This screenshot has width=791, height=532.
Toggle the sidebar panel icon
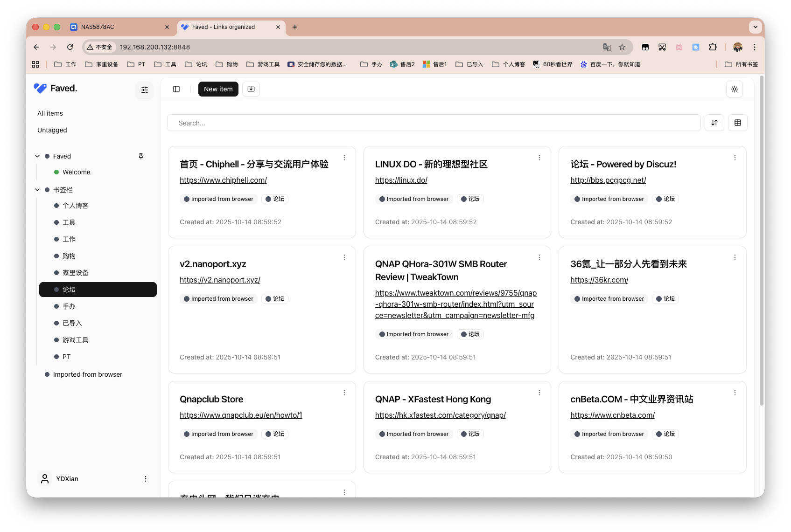(176, 89)
